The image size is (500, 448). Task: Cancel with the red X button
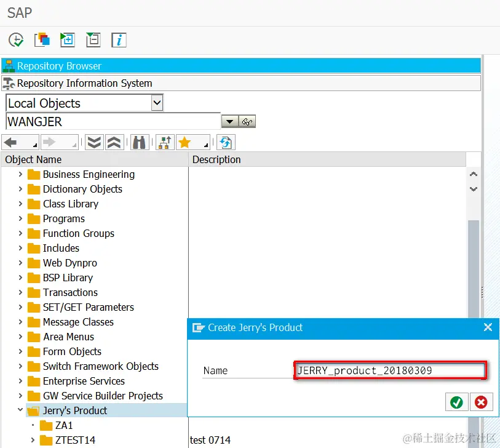[481, 402]
